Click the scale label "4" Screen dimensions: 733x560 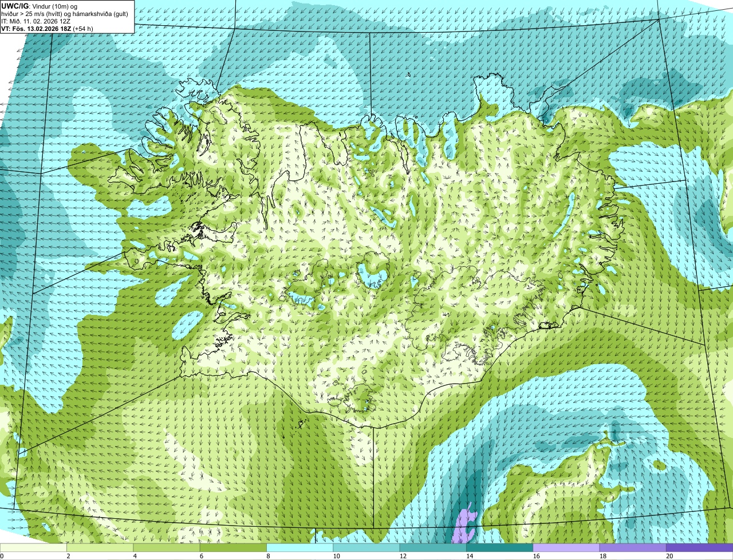point(135,556)
